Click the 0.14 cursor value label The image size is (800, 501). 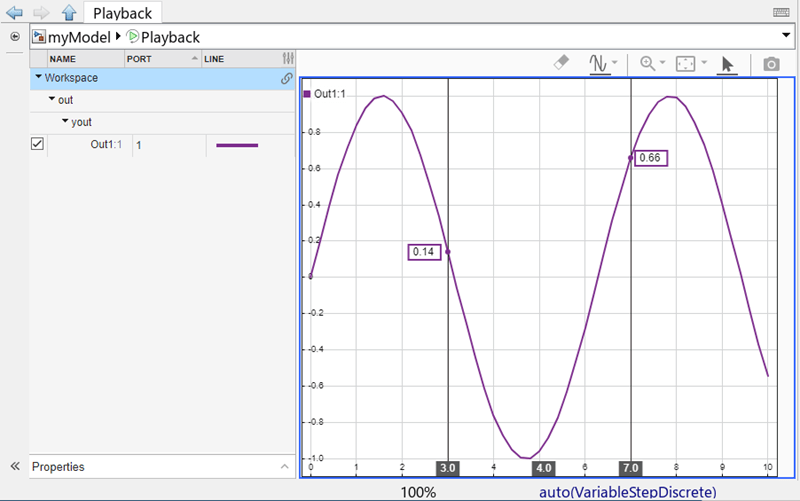pos(424,252)
